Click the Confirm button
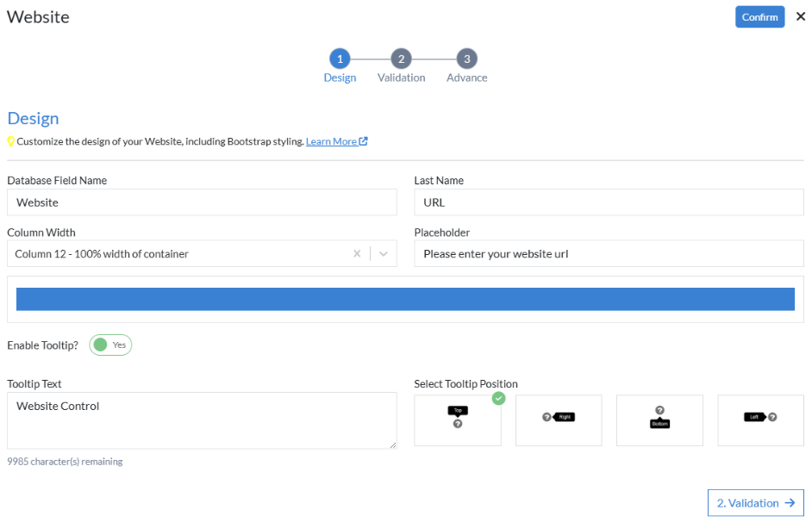This screenshot has height=522, width=812. [x=759, y=17]
